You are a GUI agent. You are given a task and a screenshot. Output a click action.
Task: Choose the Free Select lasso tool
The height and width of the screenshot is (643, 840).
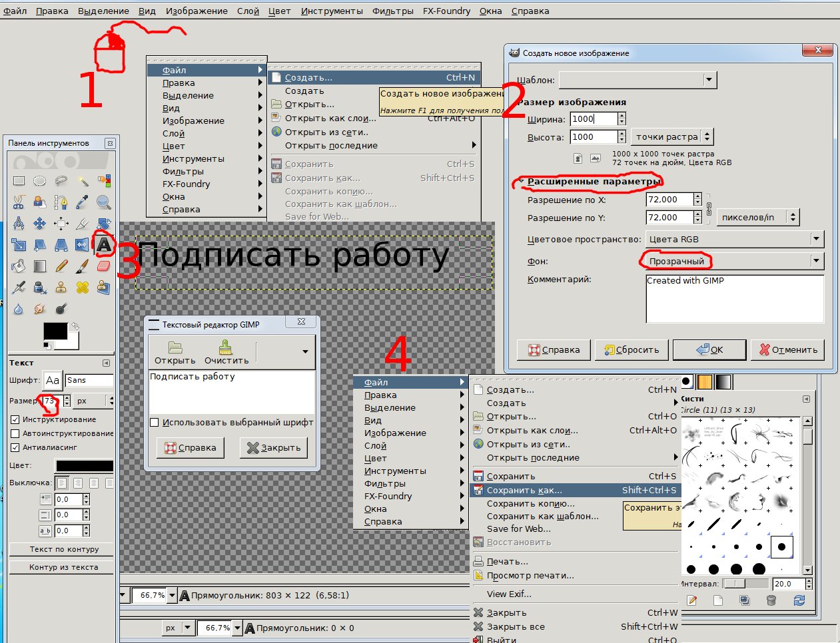(x=61, y=181)
